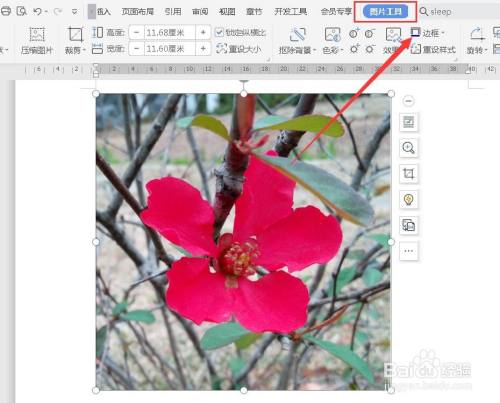Open Print Preview from quick access toolbar
Viewport: 500px width, 403px height.
[22, 11]
